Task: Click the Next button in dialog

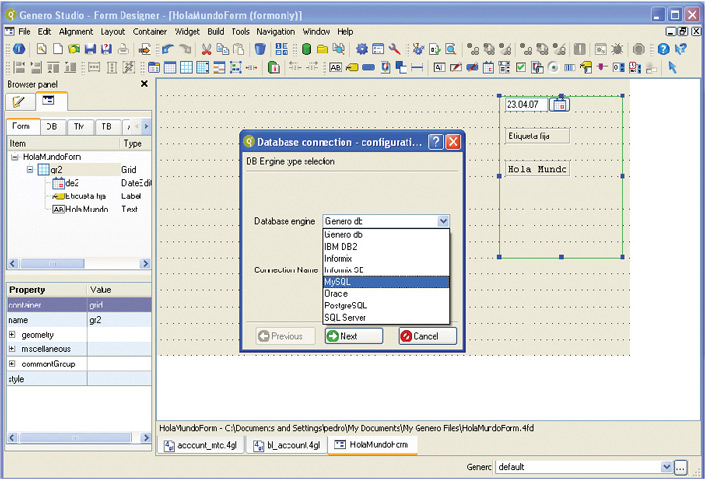Action: (x=353, y=336)
